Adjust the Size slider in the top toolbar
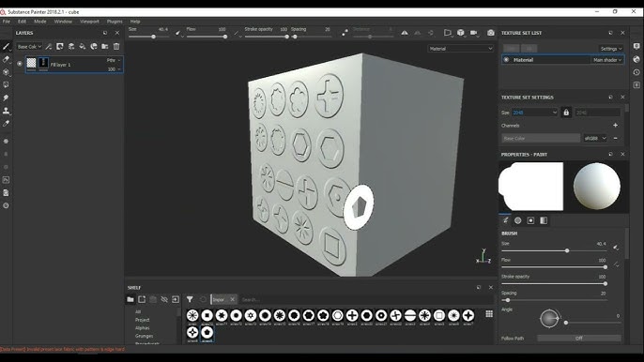This screenshot has height=362, width=644. [148, 37]
